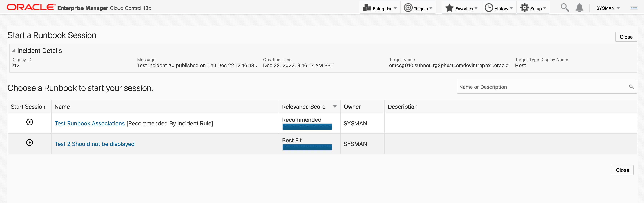Click the Recommended label text
Viewport: 644px width, 203px height.
301,120
